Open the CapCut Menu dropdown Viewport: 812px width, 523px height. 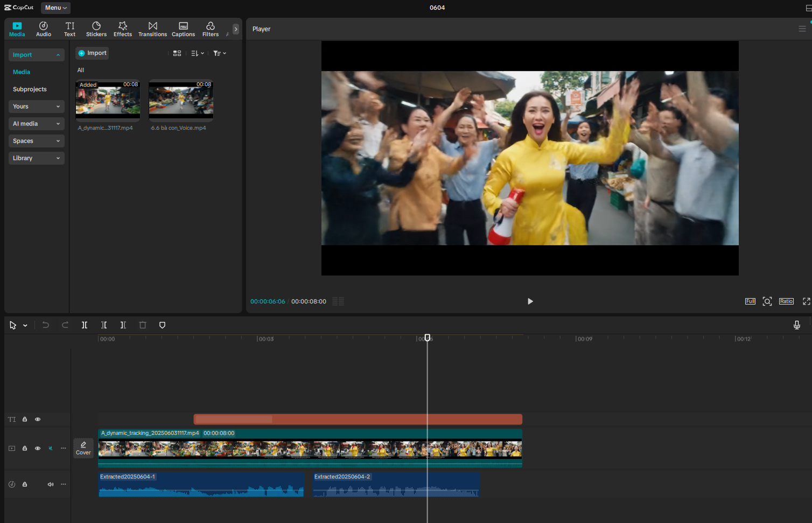coord(56,8)
